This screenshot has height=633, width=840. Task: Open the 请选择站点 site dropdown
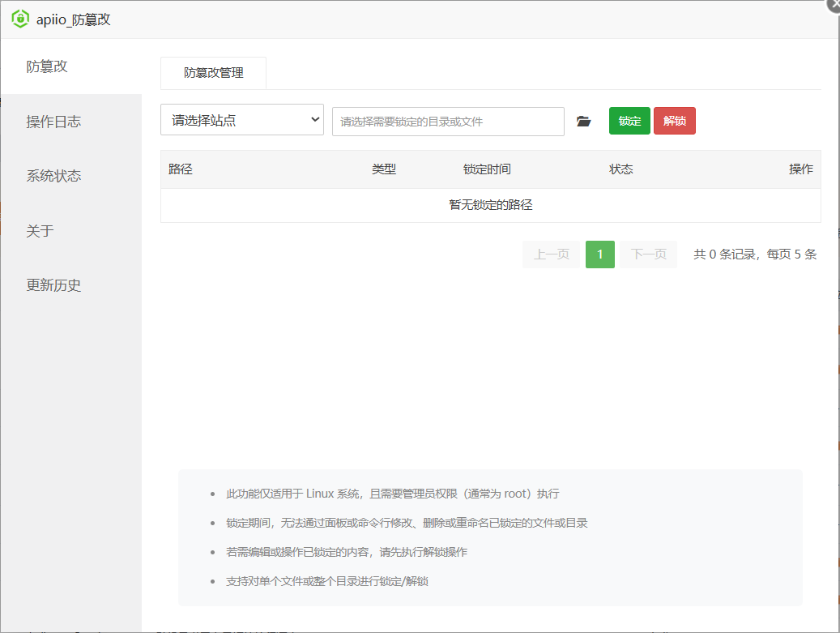click(241, 119)
